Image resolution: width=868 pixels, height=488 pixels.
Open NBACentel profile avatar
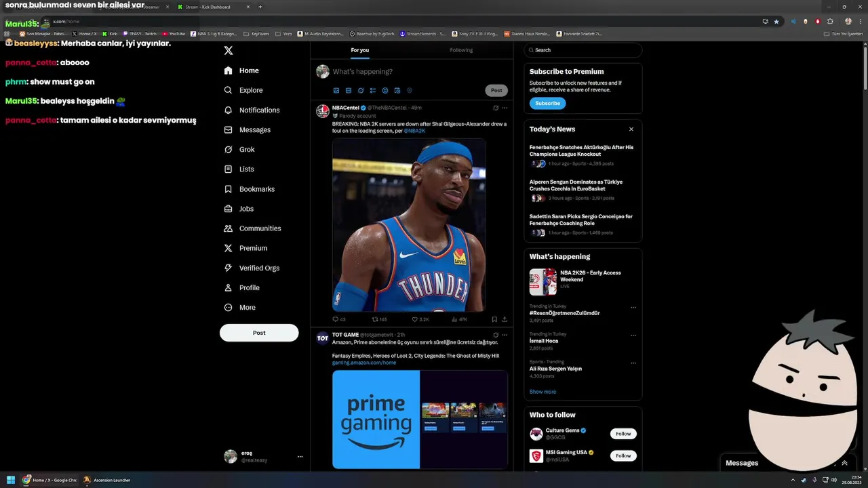(x=323, y=111)
